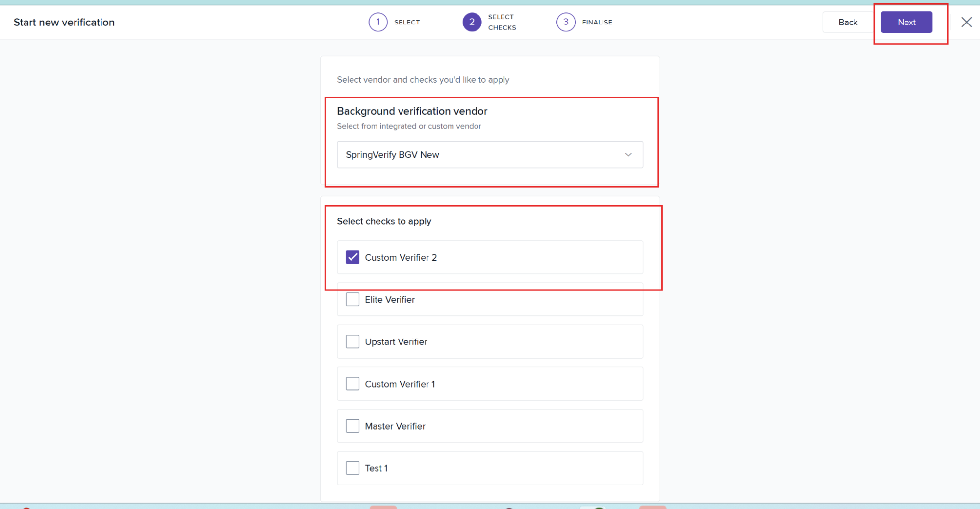Jump to the FINALISE step label
Viewport: 980px width, 509px height.
click(x=597, y=22)
